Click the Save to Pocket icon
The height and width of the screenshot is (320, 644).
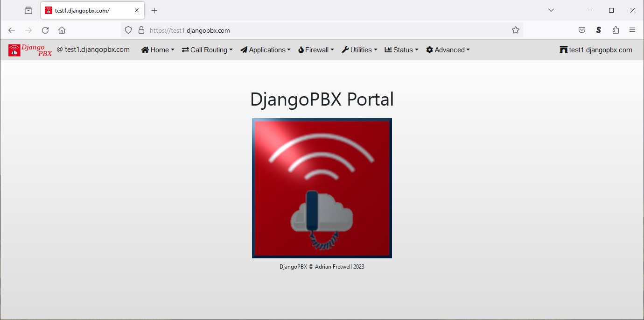coord(582,30)
